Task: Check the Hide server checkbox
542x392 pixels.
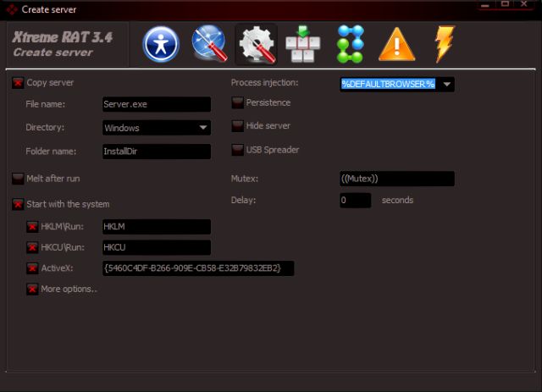Action: point(237,126)
